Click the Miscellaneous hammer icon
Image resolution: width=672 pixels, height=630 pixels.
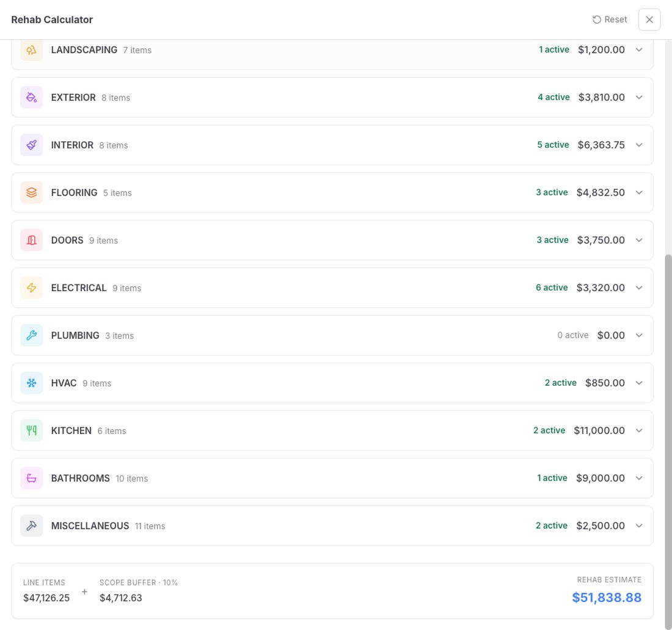coord(31,525)
